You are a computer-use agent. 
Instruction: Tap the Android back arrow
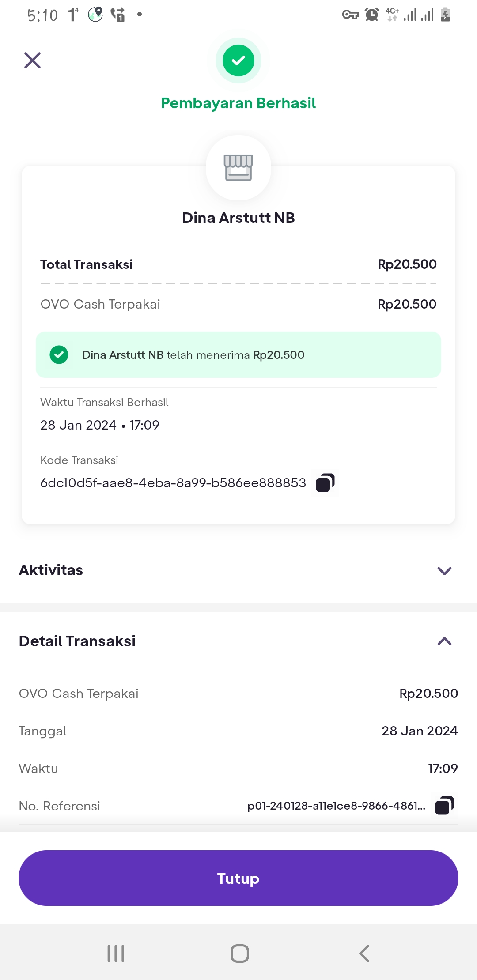click(364, 954)
